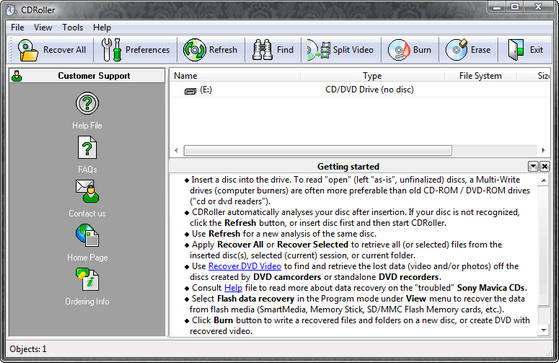
Task: Open the Find binoculars tool
Action: (262, 50)
